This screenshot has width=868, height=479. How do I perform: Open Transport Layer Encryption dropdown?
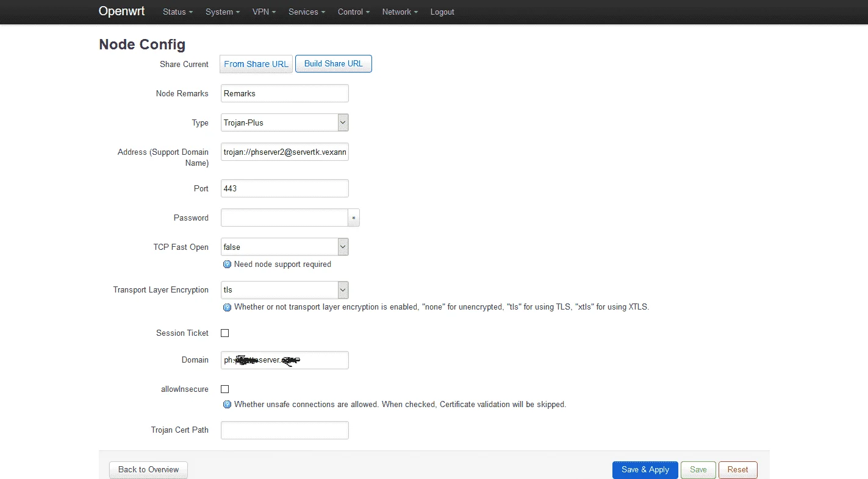coord(285,289)
